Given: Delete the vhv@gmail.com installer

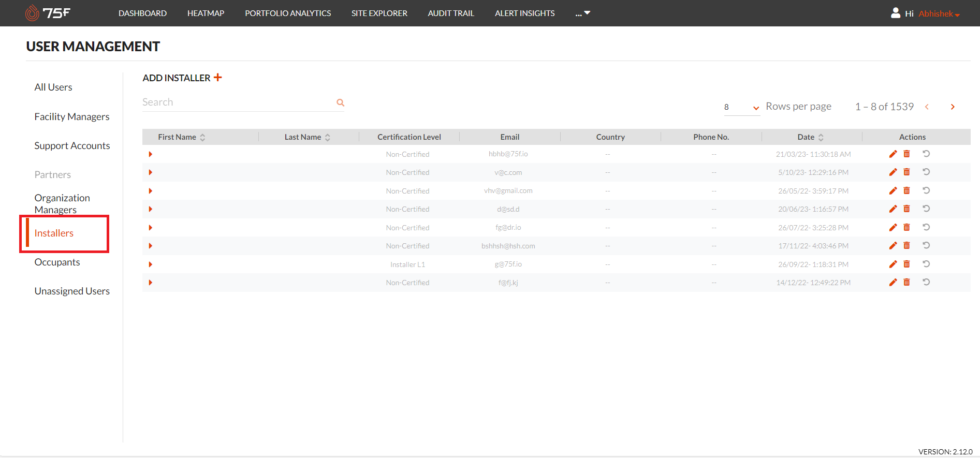Looking at the screenshot, I should pos(906,190).
